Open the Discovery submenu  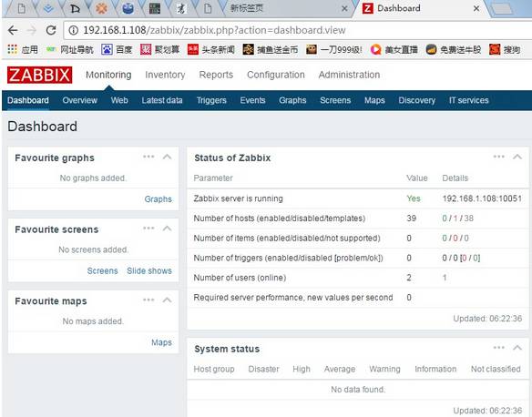click(416, 100)
